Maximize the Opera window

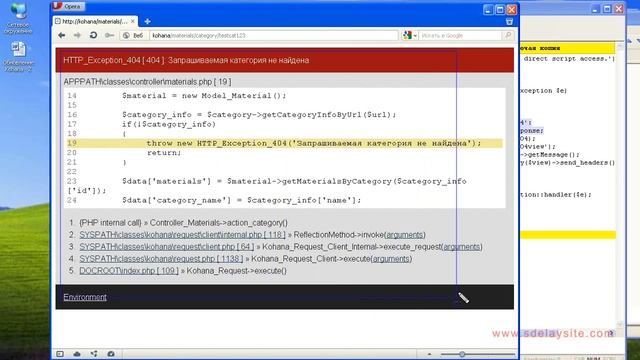click(500, 9)
